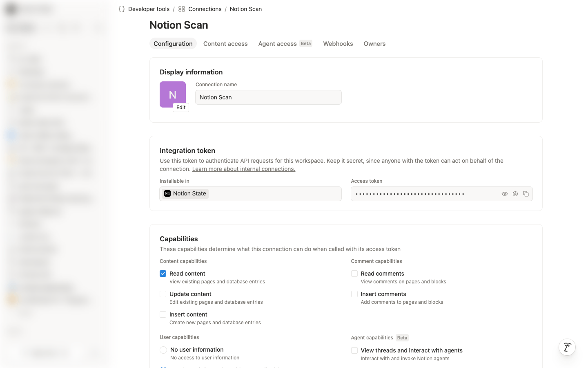Image resolution: width=588 pixels, height=368 pixels.
Task: Click the Developer tools braces icon
Action: click(122, 9)
